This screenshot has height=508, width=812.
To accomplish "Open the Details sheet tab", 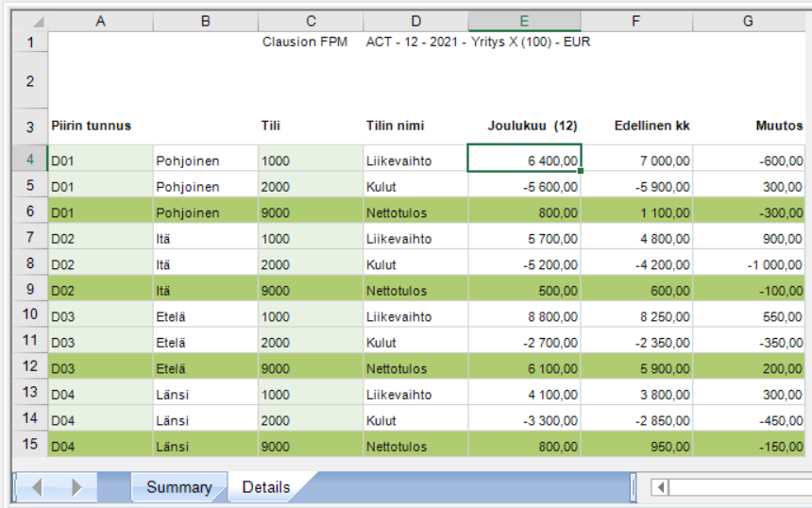I will (x=266, y=487).
